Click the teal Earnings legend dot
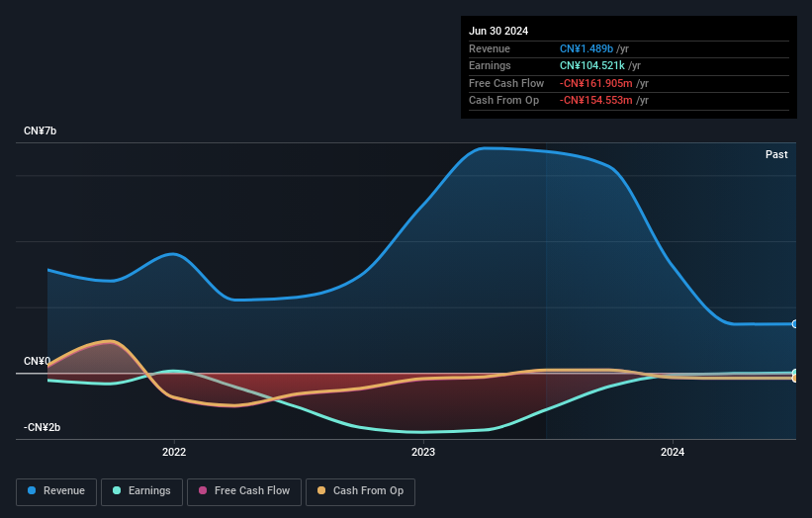This screenshot has width=812, height=518. pyautogui.click(x=117, y=490)
